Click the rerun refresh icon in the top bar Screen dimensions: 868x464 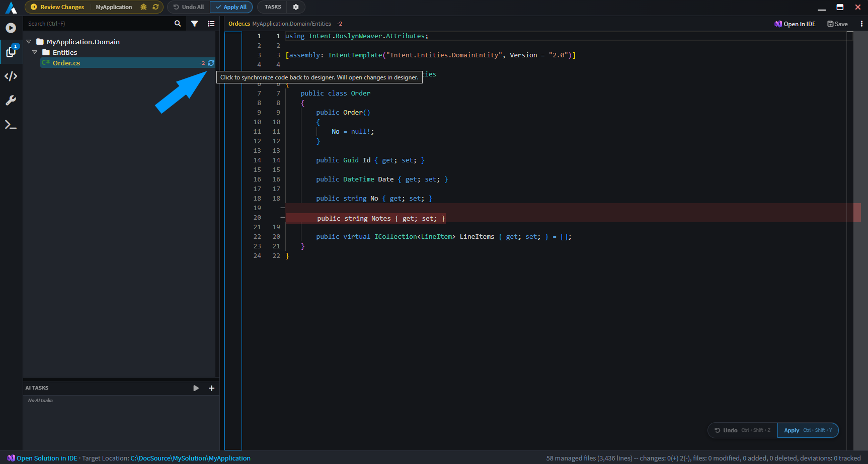point(155,7)
